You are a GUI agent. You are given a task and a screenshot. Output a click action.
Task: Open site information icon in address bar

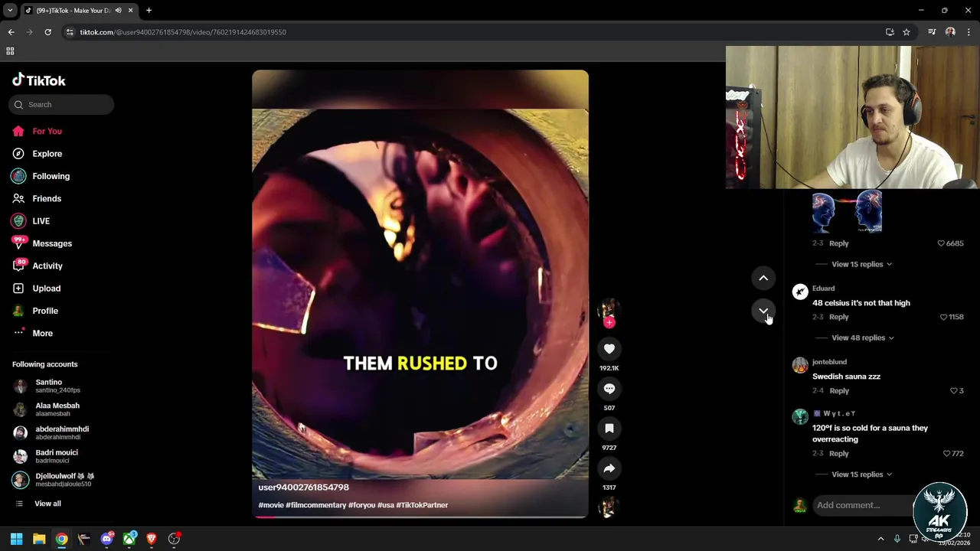tap(70, 32)
